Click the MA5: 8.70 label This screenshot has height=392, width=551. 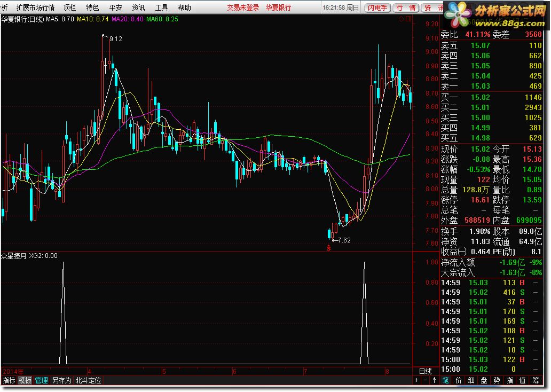[60, 19]
